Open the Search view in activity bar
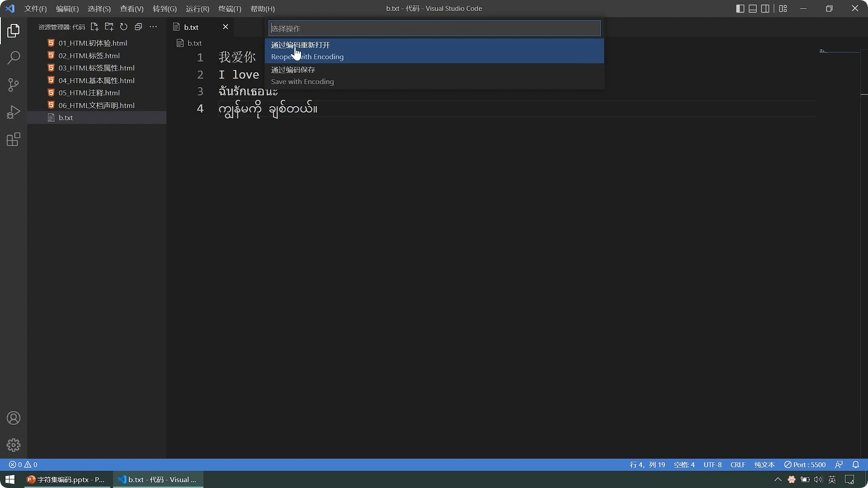 click(x=14, y=58)
